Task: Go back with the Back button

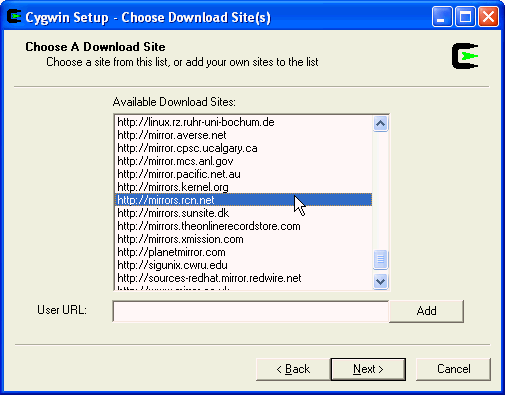Action: 293,369
